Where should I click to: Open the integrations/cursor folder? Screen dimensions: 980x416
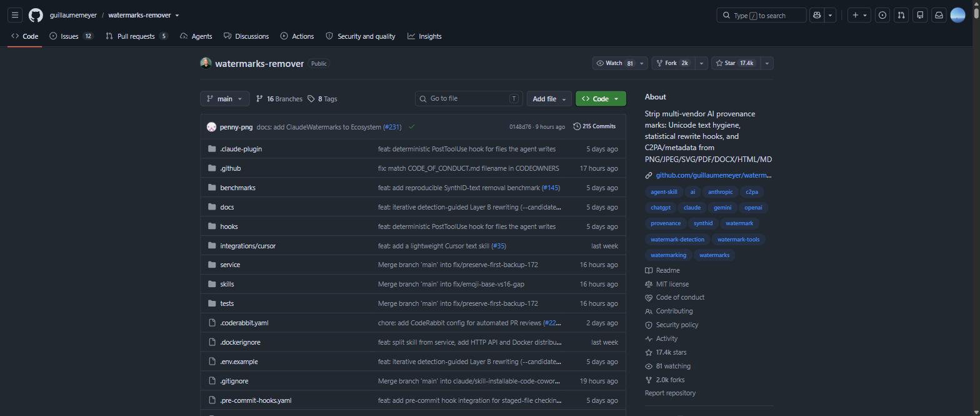pos(247,246)
